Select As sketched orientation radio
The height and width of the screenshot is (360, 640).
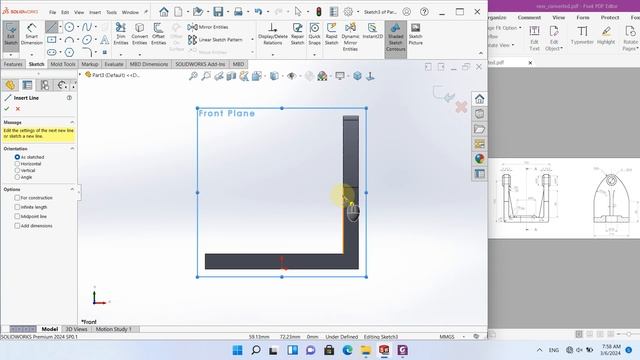[17, 157]
